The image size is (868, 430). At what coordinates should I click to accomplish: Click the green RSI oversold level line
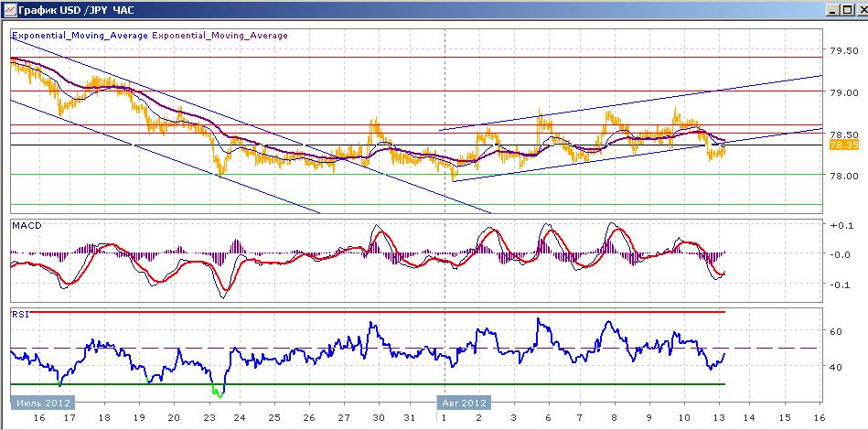click(x=368, y=384)
